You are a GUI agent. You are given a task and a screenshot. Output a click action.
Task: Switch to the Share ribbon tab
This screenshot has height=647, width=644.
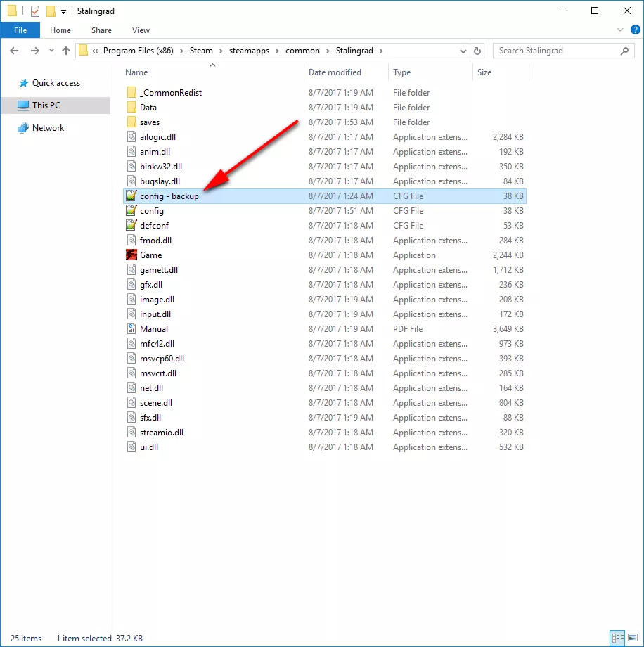101,30
